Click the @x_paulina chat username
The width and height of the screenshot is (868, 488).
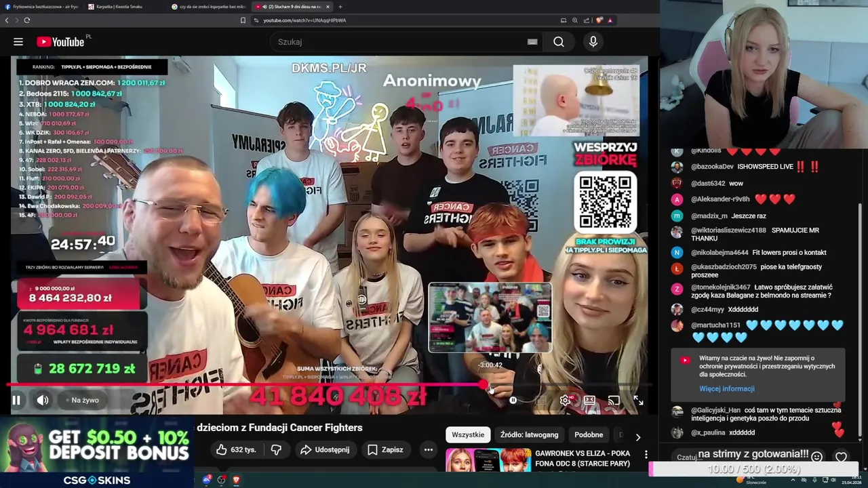pyautogui.click(x=708, y=433)
